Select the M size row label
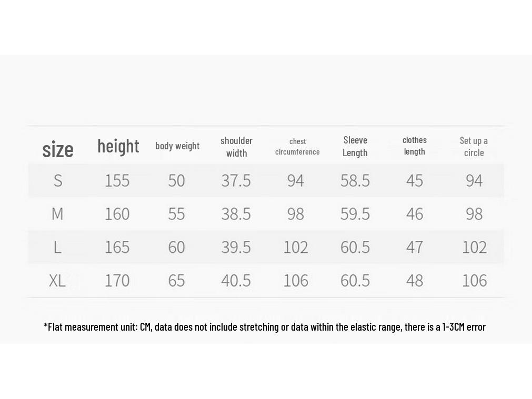The width and height of the screenshot is (532, 399). tap(57, 214)
